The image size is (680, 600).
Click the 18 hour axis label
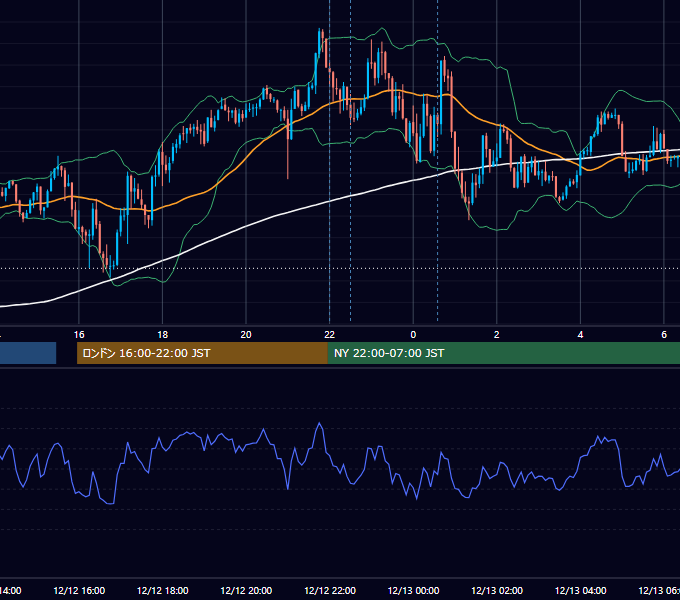tap(163, 335)
